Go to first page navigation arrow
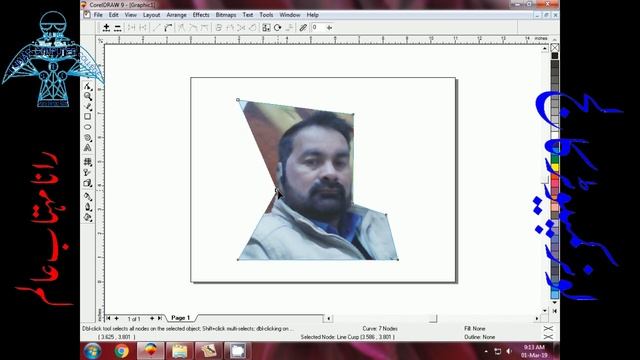This screenshot has height=360, width=640. [x=109, y=318]
